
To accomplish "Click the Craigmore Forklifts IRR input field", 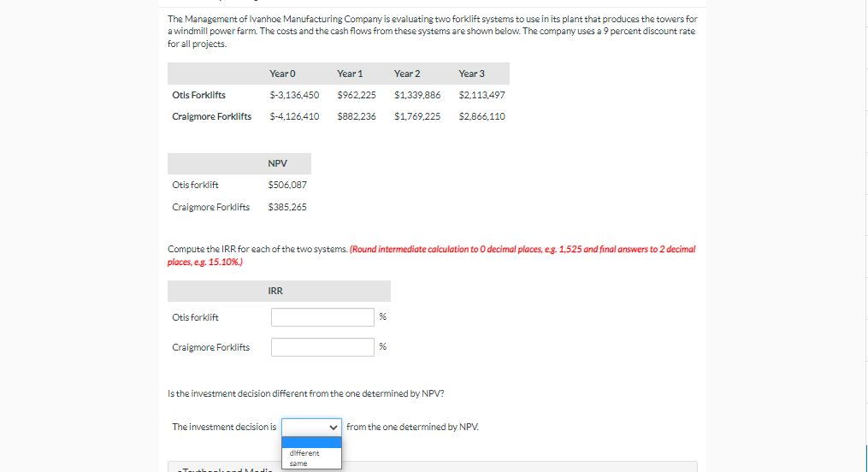I will (322, 347).
